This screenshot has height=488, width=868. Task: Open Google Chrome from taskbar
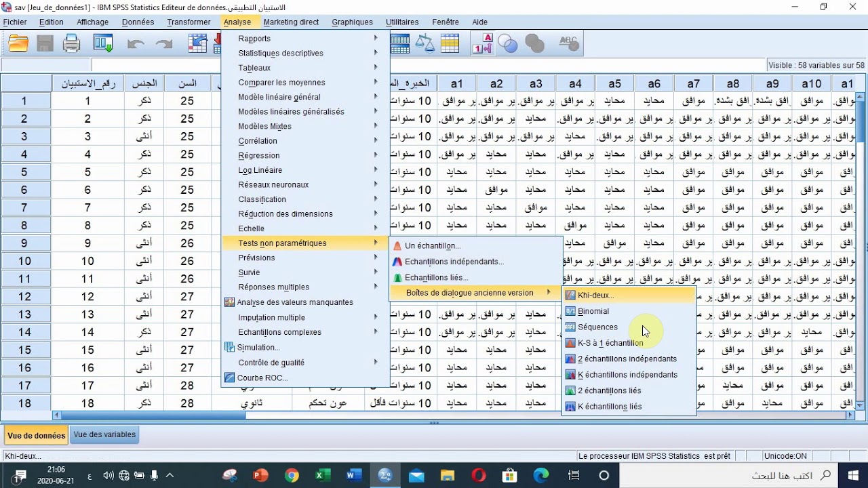click(292, 476)
